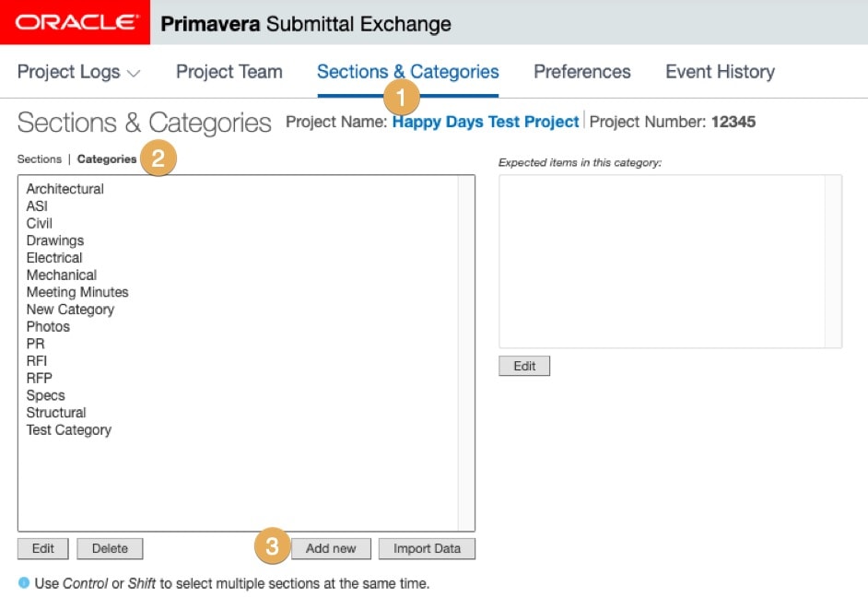Switch to the Sections view link

(40, 159)
